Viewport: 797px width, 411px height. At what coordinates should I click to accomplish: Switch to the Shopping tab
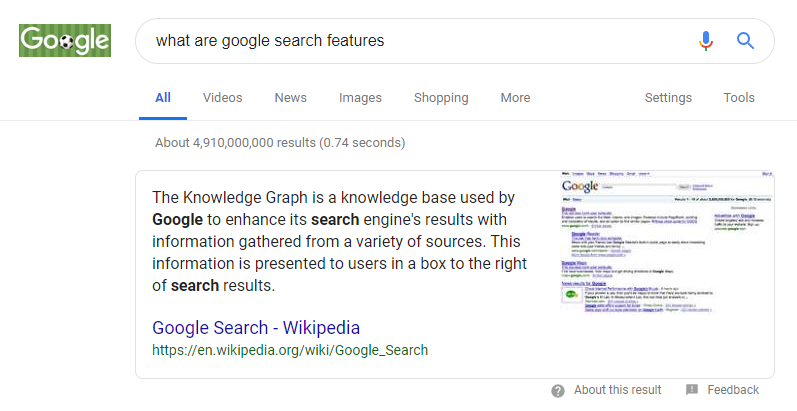pyautogui.click(x=441, y=98)
